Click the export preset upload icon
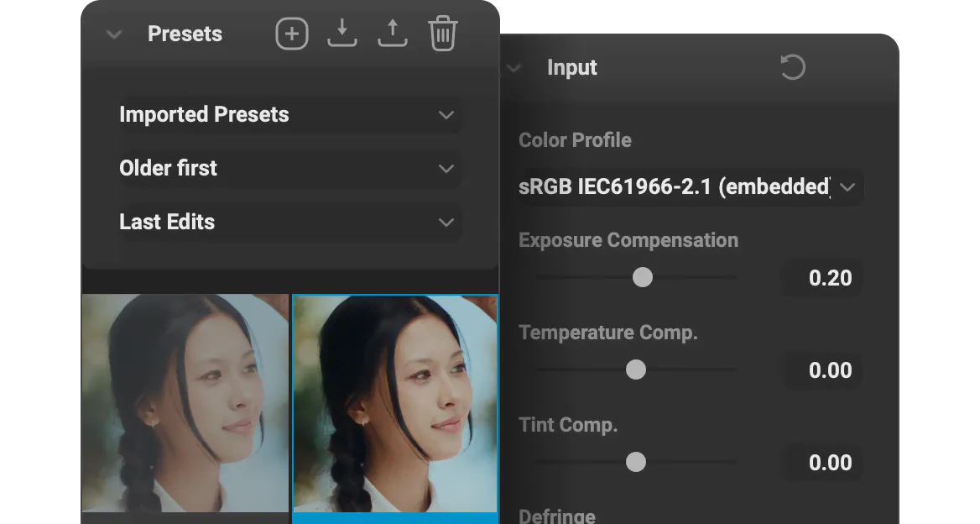 (393, 33)
